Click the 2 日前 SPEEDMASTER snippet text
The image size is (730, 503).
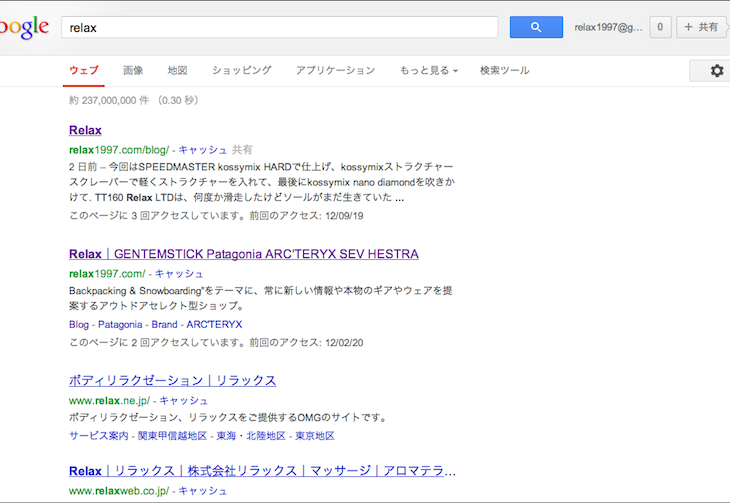tap(262, 182)
